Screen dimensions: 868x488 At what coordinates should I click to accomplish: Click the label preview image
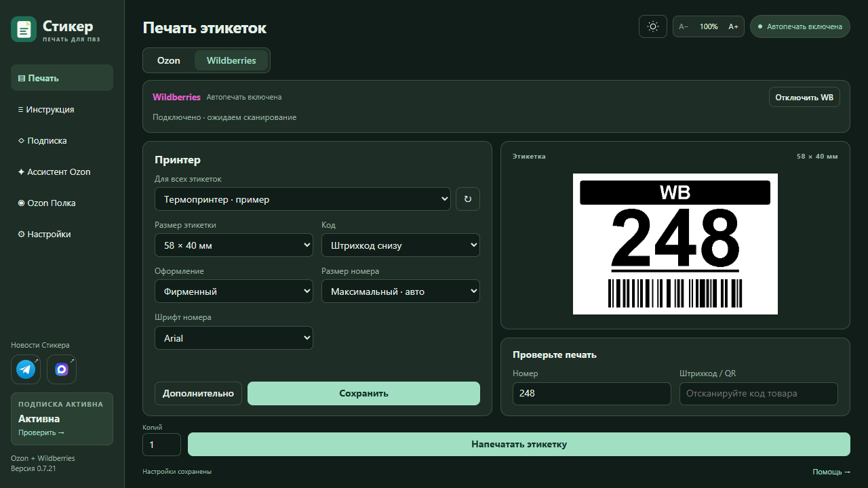[675, 244]
